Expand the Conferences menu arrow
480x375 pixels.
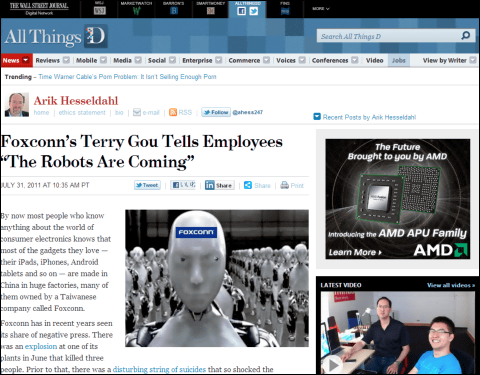(355, 60)
